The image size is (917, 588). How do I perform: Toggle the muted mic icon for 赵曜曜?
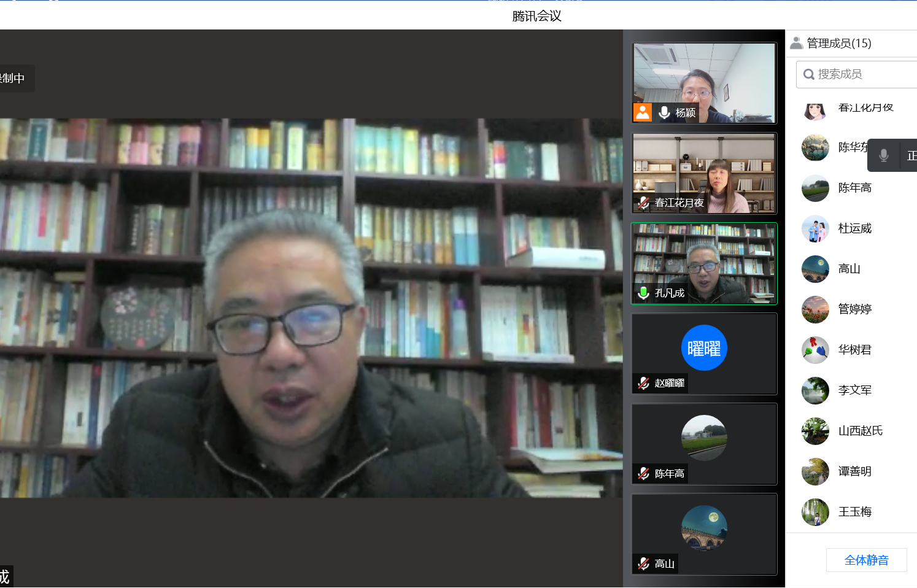tap(643, 383)
